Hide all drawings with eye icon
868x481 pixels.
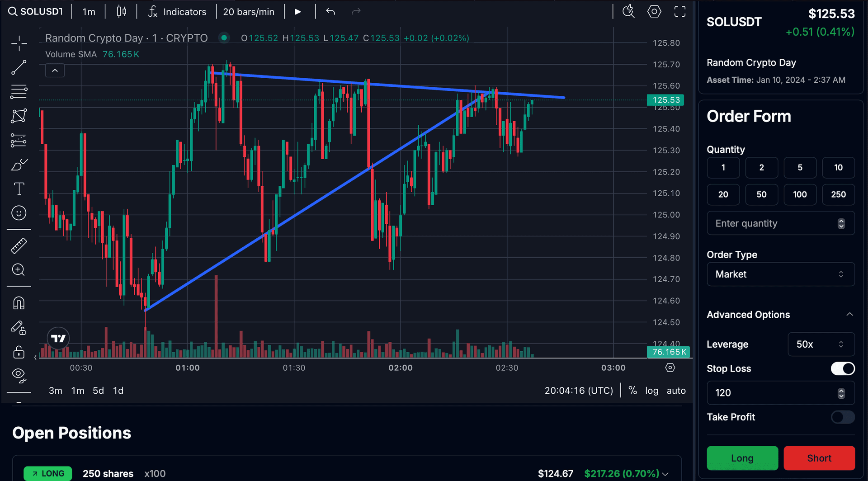pos(19,375)
